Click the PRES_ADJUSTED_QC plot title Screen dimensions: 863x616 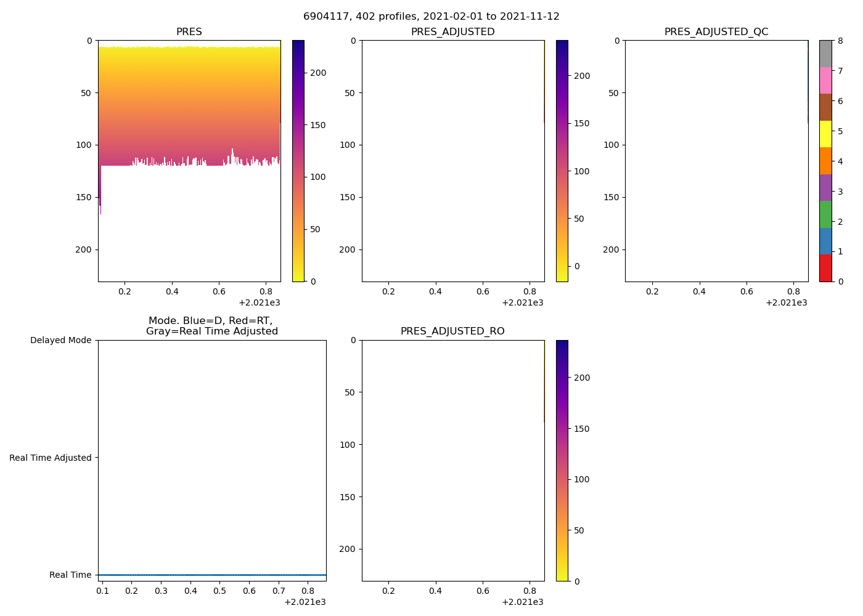(716, 32)
